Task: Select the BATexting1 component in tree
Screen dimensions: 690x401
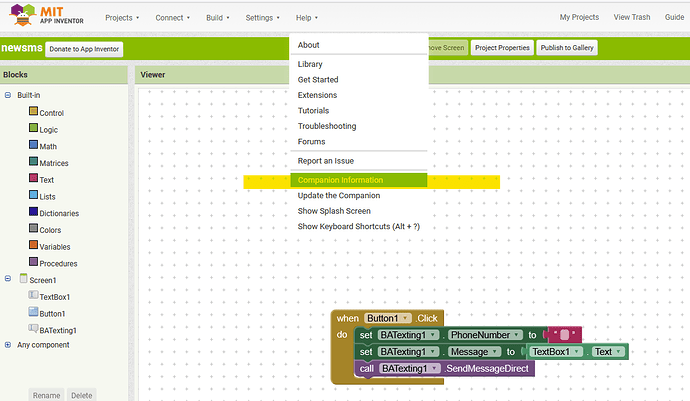Action: click(58, 329)
